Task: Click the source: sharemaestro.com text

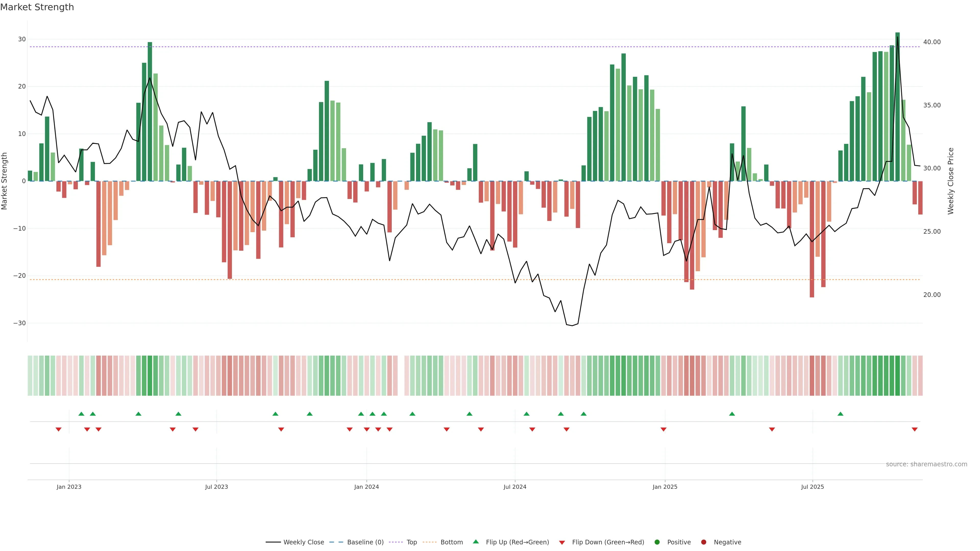Action: [x=926, y=464]
